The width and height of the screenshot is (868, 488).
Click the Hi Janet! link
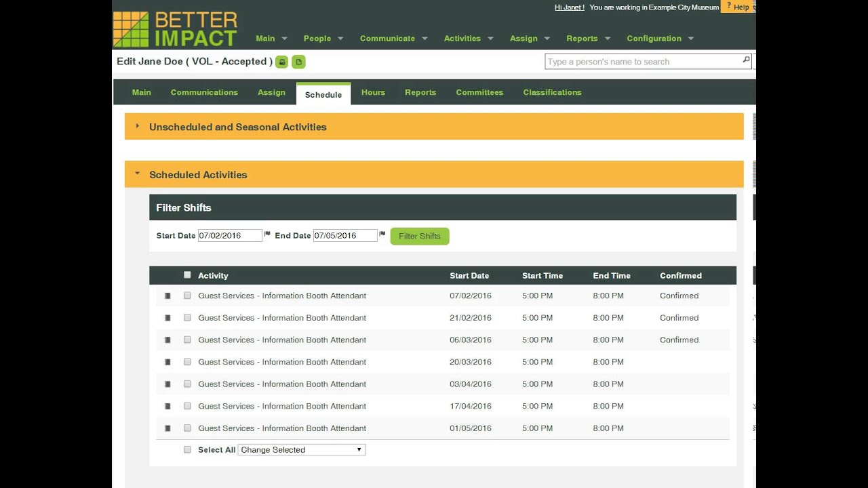pos(570,7)
